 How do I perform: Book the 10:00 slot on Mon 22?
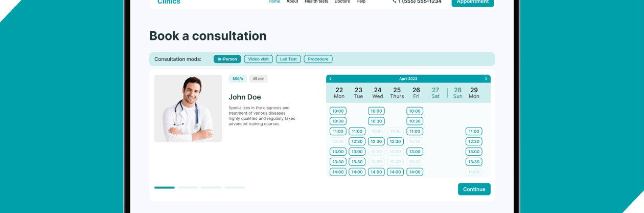tap(338, 111)
